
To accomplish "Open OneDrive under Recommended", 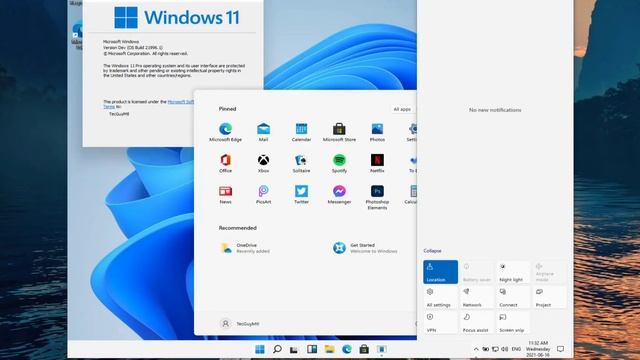I will tap(245, 248).
